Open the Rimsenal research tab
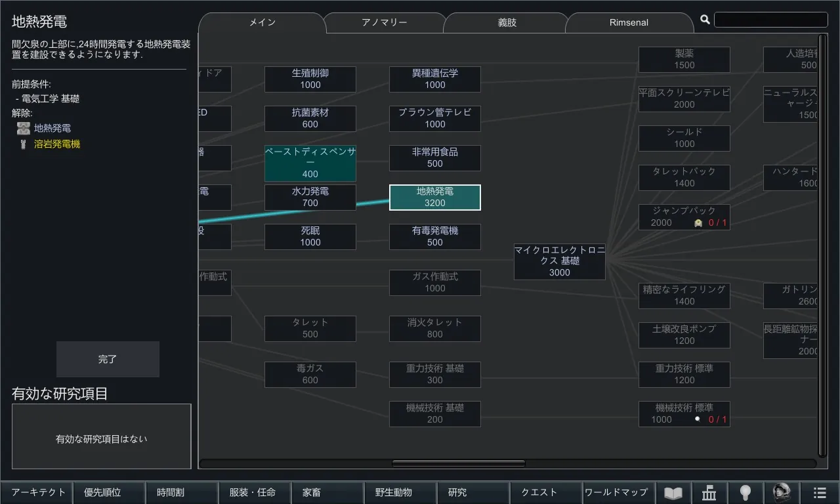 [x=629, y=22]
